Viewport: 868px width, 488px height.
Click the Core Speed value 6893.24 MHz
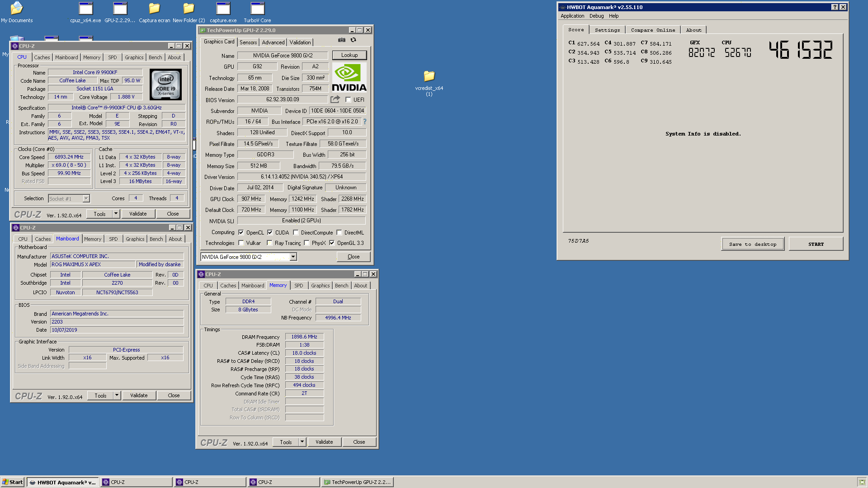pyautogui.click(x=69, y=157)
